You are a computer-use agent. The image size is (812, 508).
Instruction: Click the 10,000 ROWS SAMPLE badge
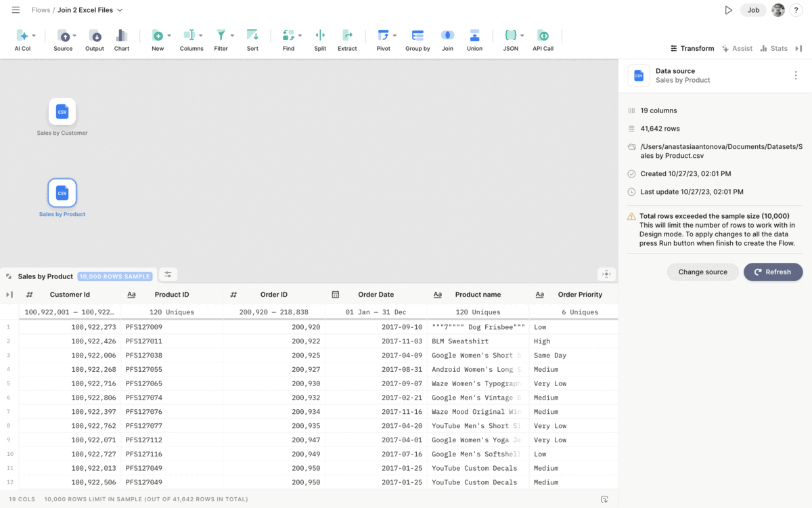[114, 276]
